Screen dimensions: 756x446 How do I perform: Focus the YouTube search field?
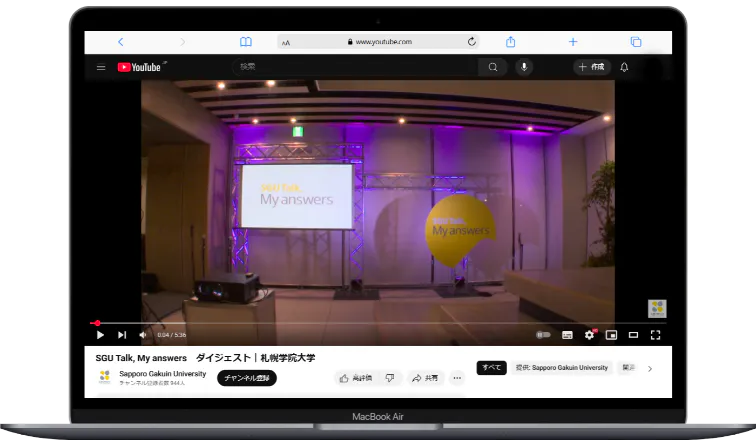pos(355,67)
